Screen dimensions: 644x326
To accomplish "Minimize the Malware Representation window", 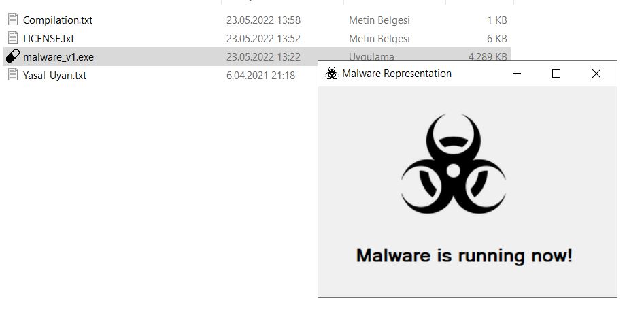I will click(x=517, y=74).
